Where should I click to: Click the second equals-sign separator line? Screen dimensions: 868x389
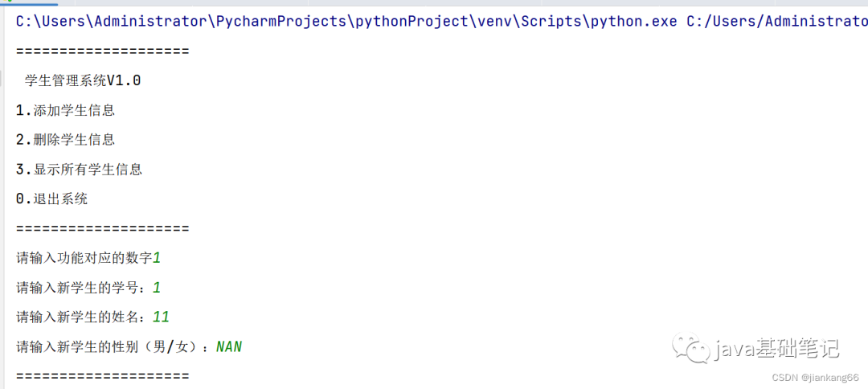[102, 228]
